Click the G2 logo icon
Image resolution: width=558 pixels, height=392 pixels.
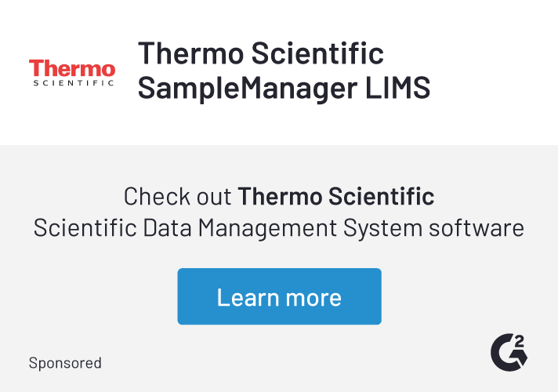coord(509,350)
